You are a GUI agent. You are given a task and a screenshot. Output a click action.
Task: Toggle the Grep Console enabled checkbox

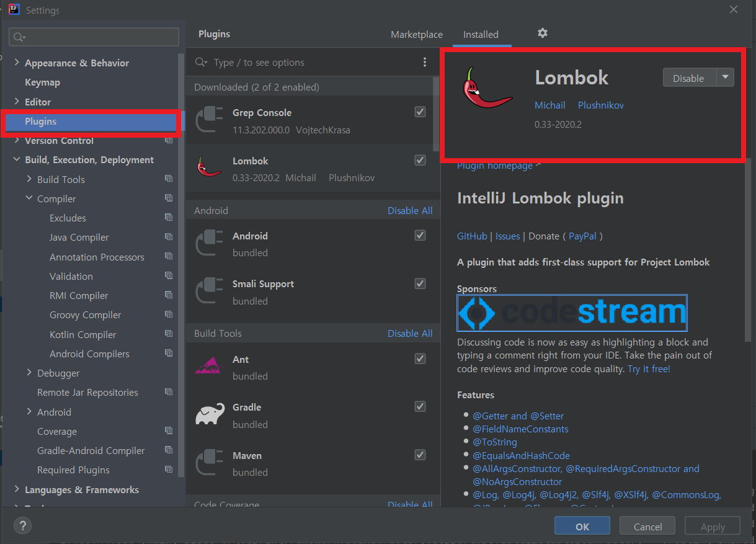pos(420,112)
